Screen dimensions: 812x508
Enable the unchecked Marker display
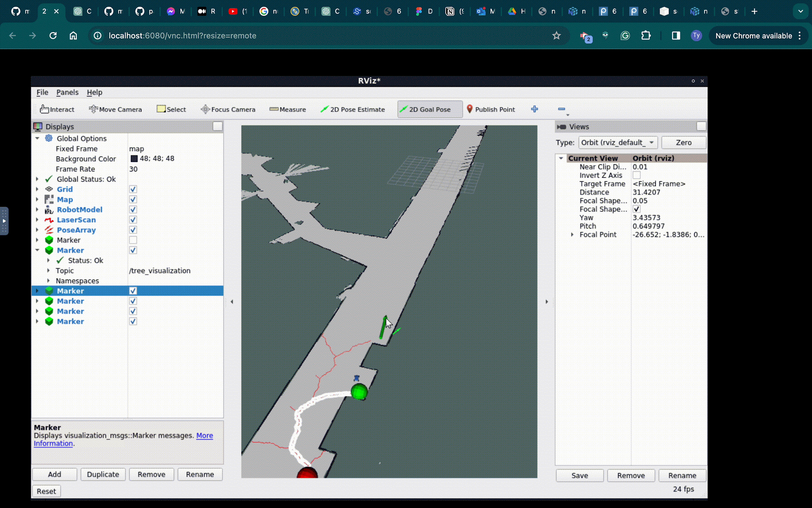(133, 240)
